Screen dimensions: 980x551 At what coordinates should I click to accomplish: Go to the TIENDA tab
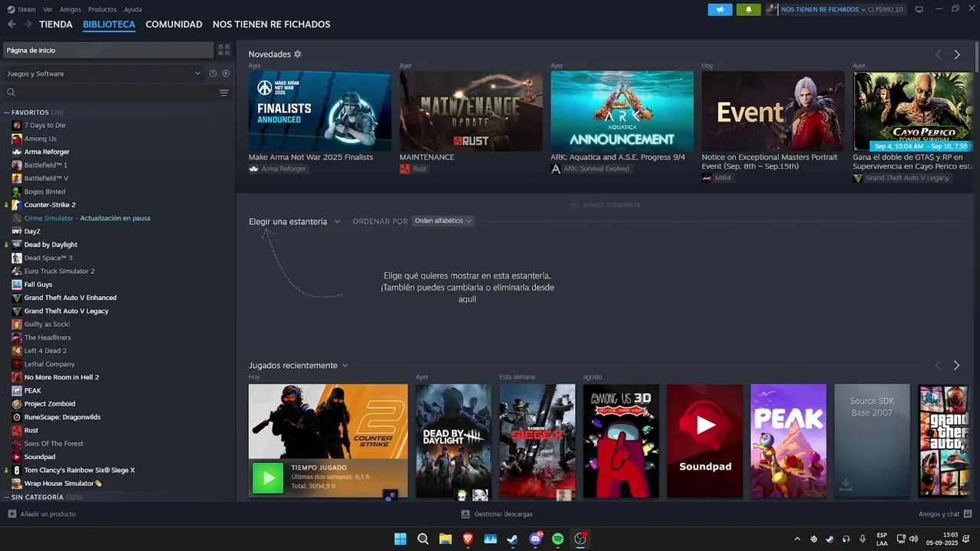click(x=56, y=24)
